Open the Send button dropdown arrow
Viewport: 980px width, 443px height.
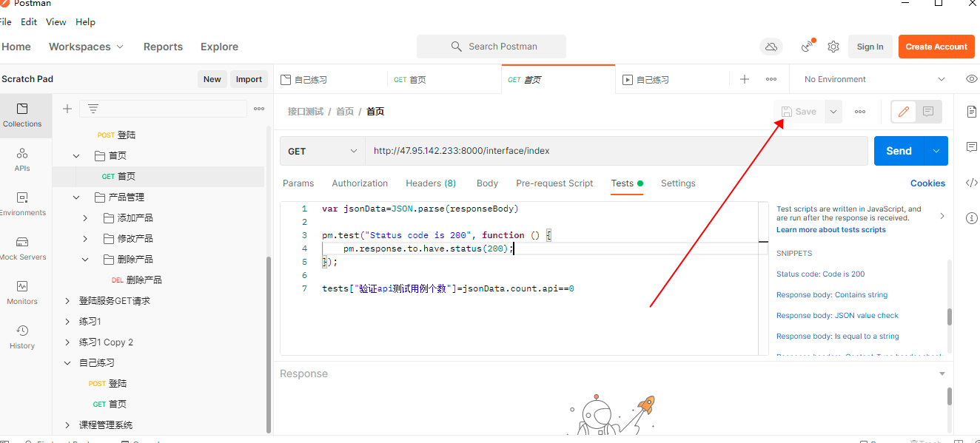[936, 151]
